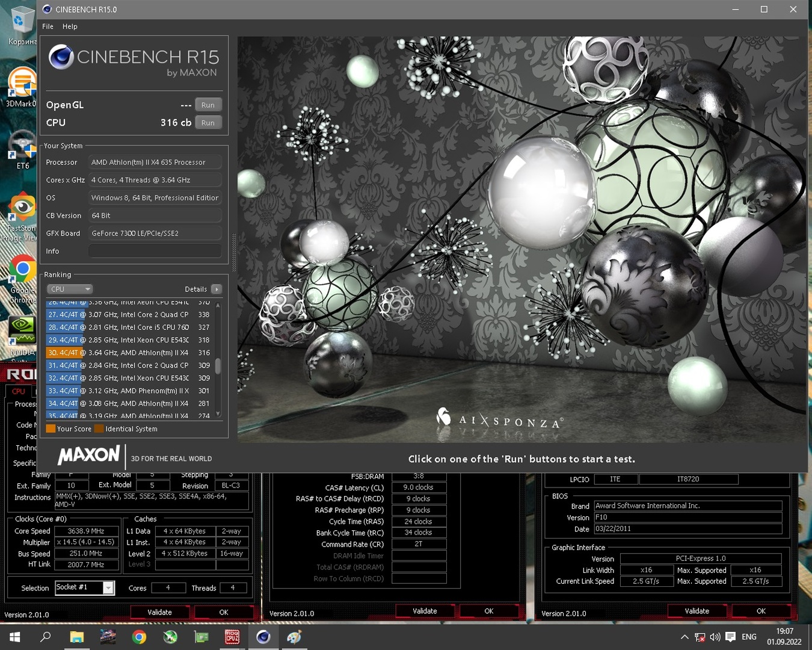Open green circuit board app in taskbar
The image size is (812, 650).
201,637
